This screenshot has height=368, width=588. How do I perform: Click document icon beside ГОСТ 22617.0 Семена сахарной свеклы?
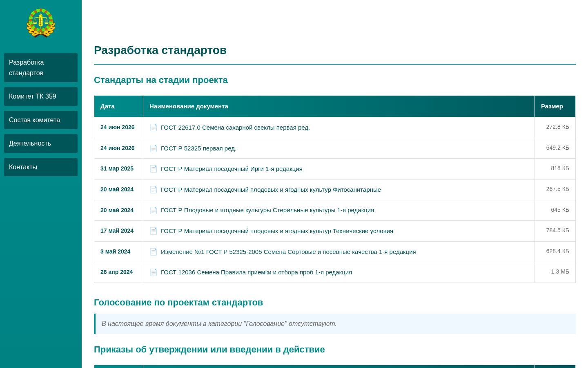click(154, 128)
